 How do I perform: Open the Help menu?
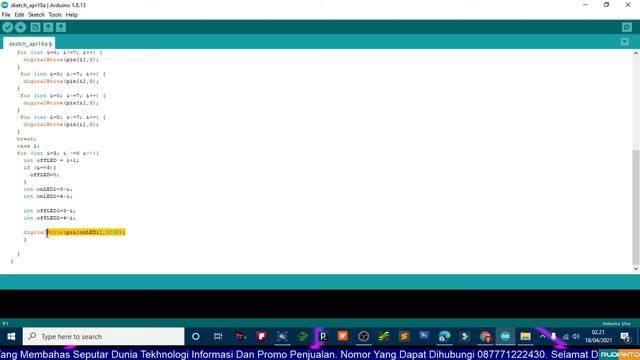click(72, 15)
